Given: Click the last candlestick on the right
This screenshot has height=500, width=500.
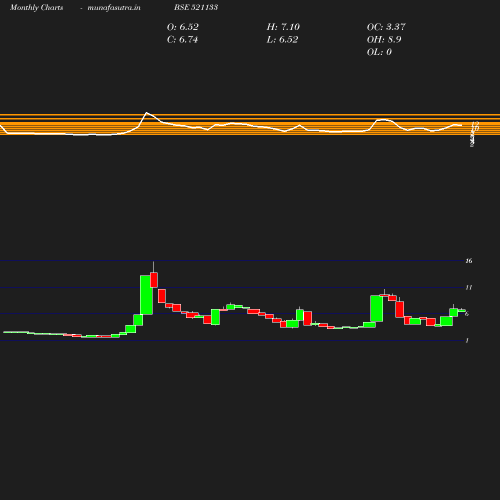Looking at the screenshot, I should tap(462, 311).
